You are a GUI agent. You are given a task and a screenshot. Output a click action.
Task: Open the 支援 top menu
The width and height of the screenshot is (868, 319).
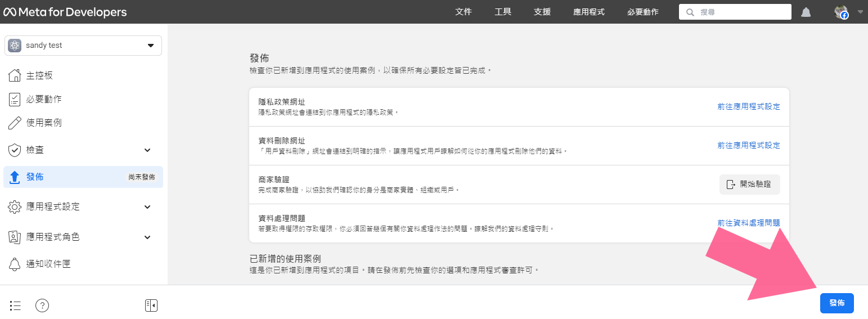[x=542, y=12]
